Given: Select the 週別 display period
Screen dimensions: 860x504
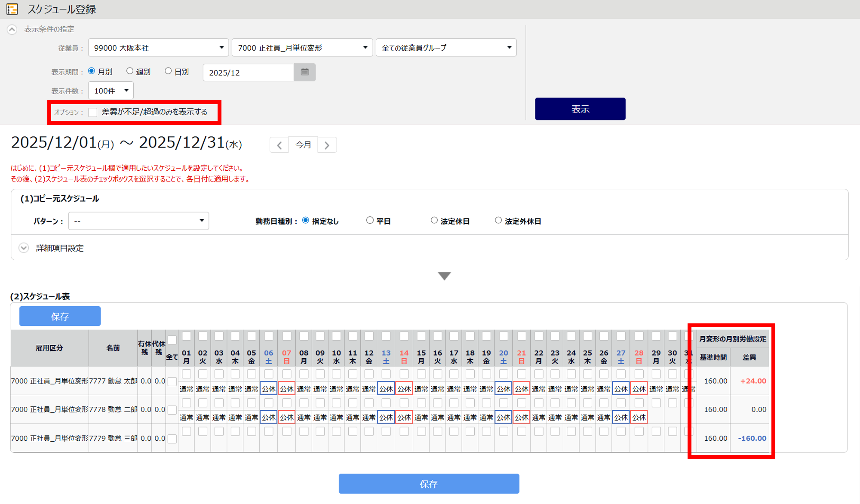Looking at the screenshot, I should click(x=130, y=71).
